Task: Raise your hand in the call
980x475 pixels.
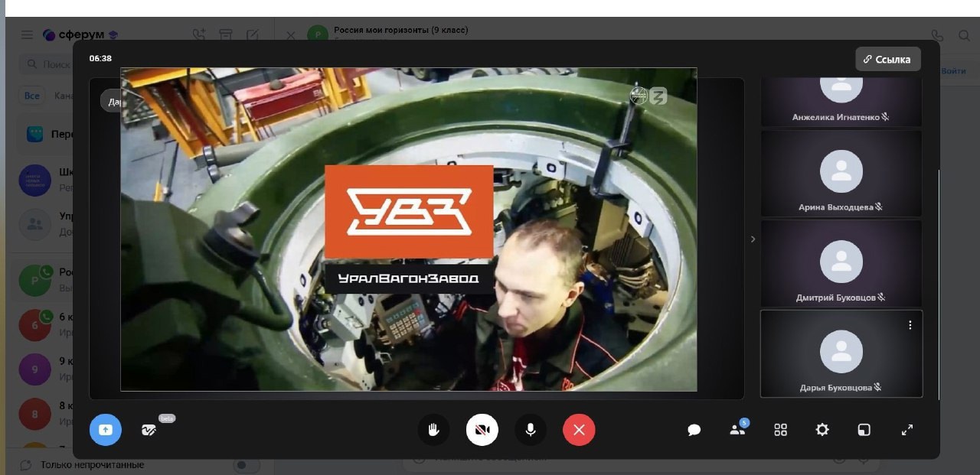Action: coord(433,430)
